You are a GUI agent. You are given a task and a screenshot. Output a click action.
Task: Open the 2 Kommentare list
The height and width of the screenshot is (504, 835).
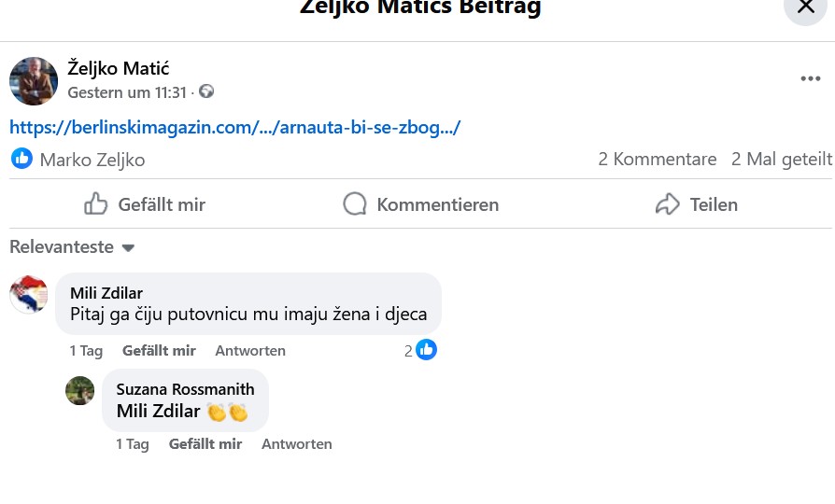point(657,159)
